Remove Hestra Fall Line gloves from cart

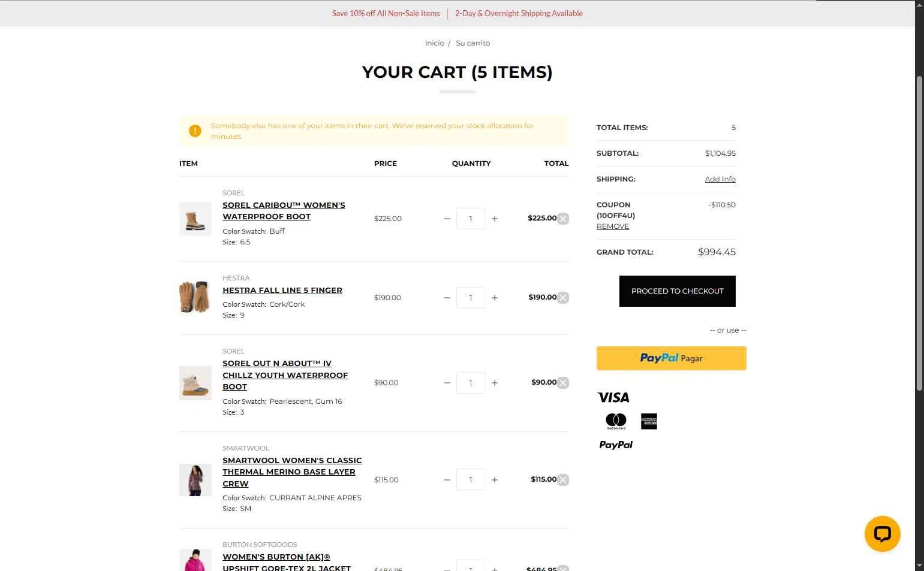pyautogui.click(x=563, y=298)
